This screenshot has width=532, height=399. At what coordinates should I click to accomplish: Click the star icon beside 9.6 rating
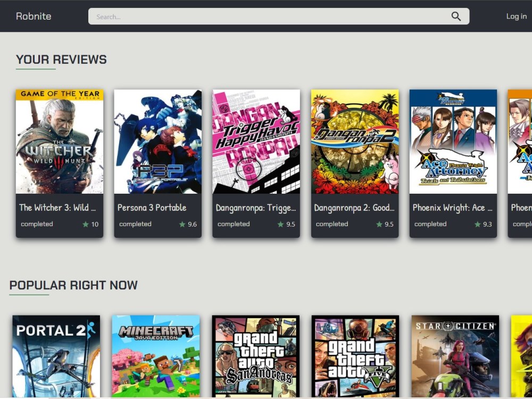[182, 225]
